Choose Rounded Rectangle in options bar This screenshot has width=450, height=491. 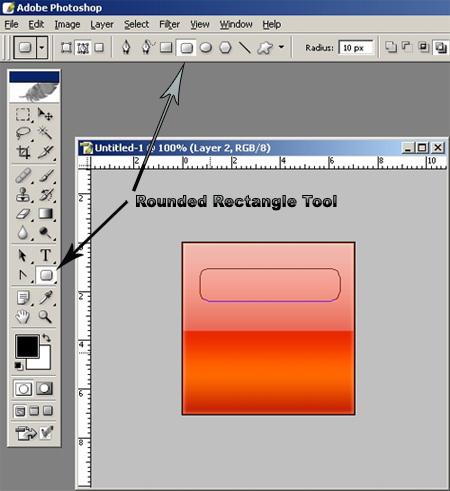[186, 48]
